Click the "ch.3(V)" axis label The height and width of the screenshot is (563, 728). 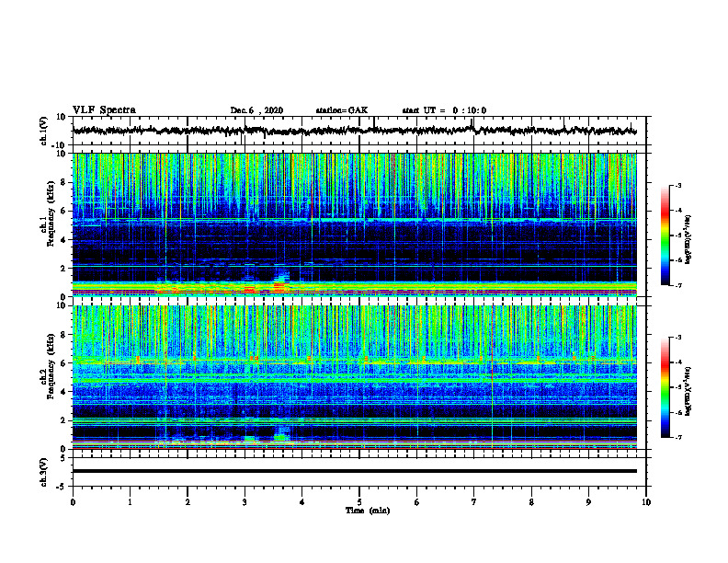point(44,472)
